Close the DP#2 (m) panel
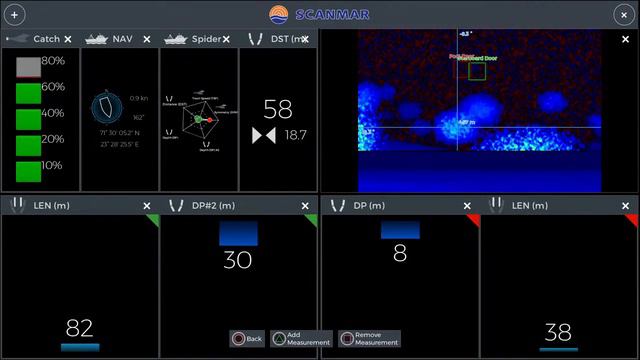Image resolution: width=640 pixels, height=360 pixels. coord(305,206)
